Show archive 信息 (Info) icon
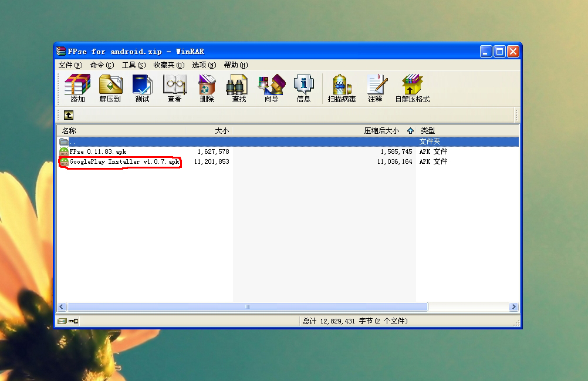This screenshot has height=381, width=588. point(304,89)
